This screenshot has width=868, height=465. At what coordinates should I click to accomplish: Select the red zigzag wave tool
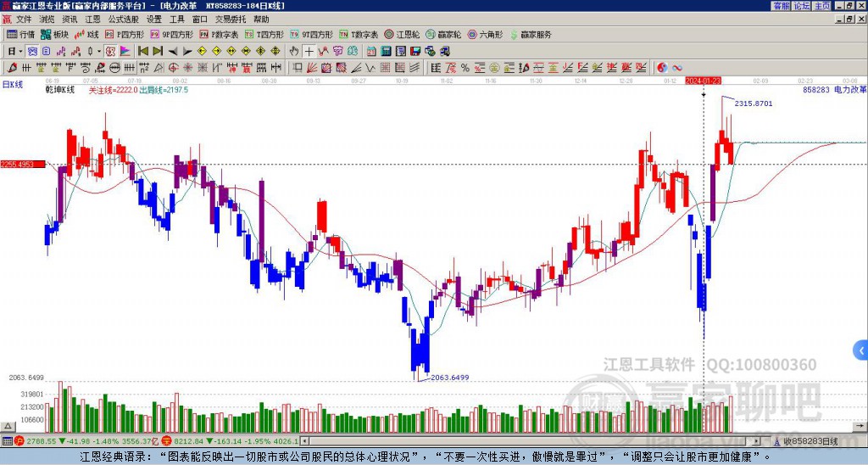click(x=323, y=52)
